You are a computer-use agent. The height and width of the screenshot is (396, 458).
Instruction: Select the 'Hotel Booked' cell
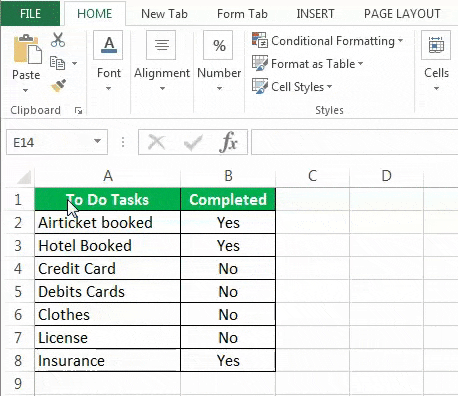[x=108, y=246]
